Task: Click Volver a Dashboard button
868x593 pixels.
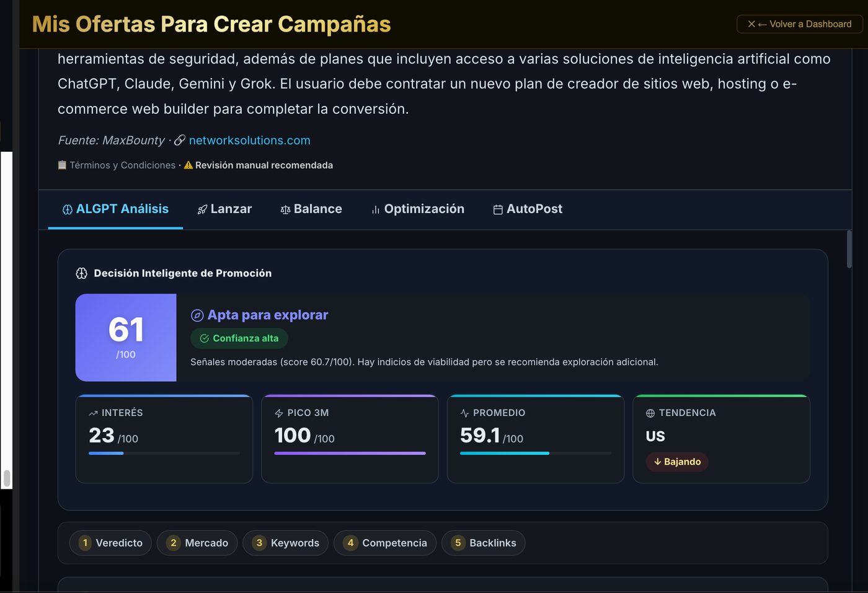Action: click(800, 24)
